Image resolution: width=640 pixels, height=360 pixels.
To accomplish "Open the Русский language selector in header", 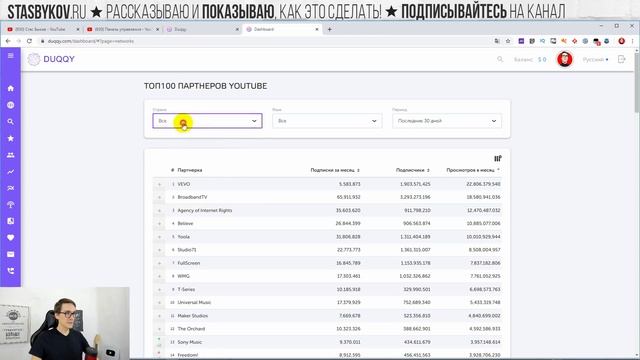I will [595, 60].
